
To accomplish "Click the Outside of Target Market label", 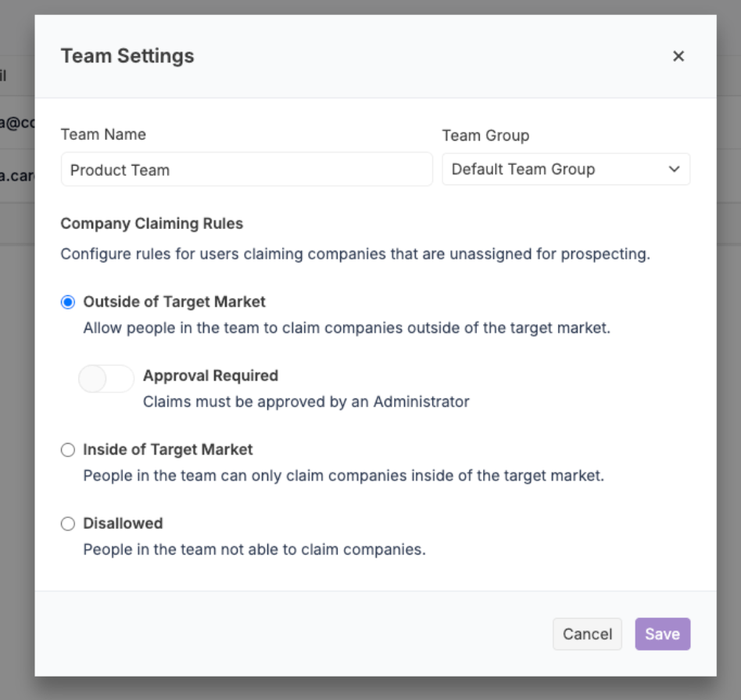I will 174,302.
